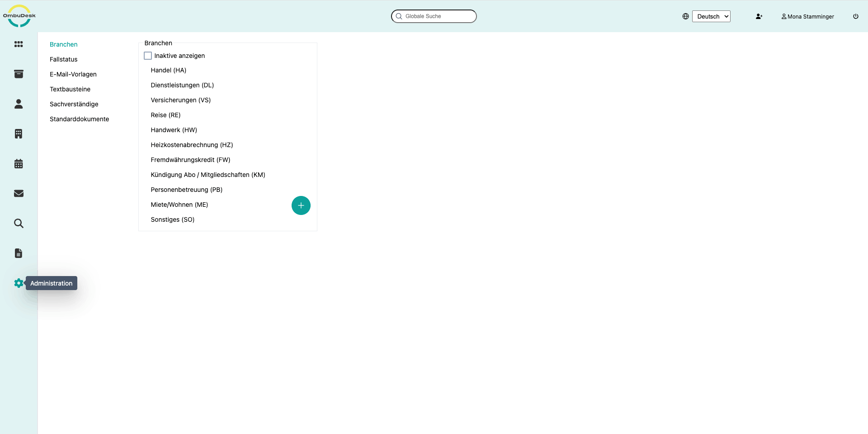The width and height of the screenshot is (868, 434).
Task: Open the Deutsch language dropdown
Action: [x=711, y=16]
